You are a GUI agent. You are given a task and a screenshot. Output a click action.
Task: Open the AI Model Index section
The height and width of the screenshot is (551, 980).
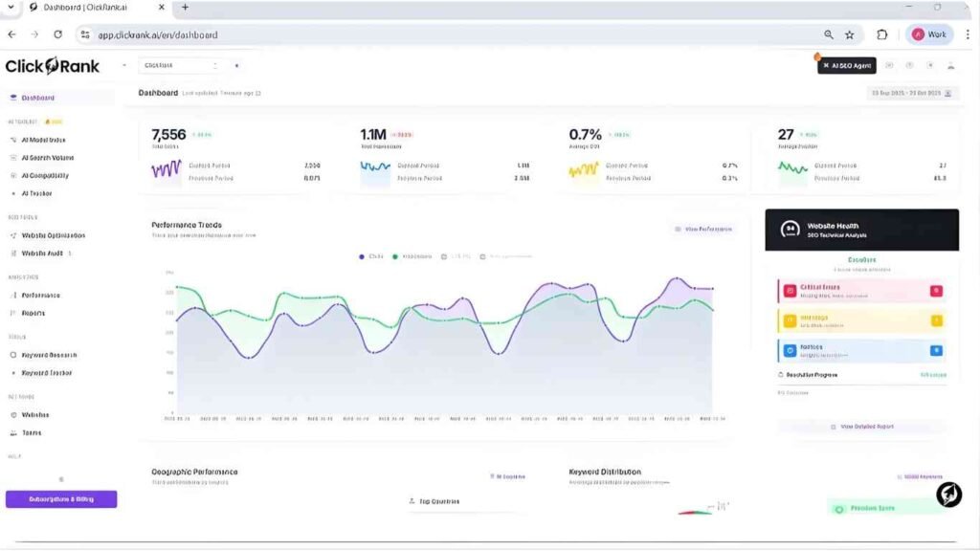45,139
